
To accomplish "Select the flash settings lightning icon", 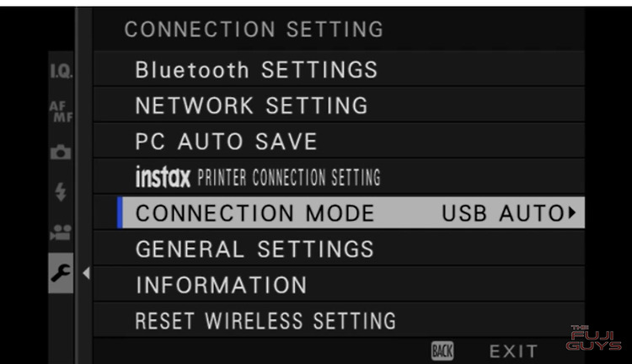I will (61, 192).
